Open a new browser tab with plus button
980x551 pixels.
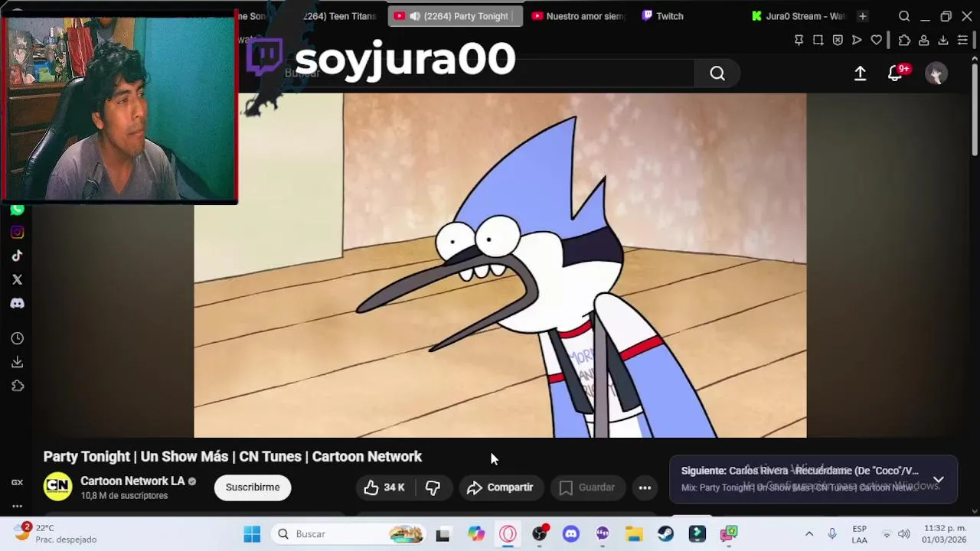coord(863,16)
